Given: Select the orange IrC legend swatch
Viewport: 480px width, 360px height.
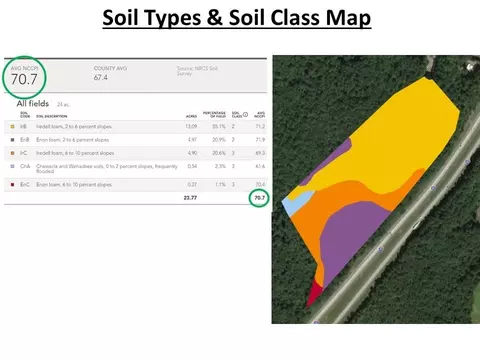Looking at the screenshot, I should coord(13,153).
